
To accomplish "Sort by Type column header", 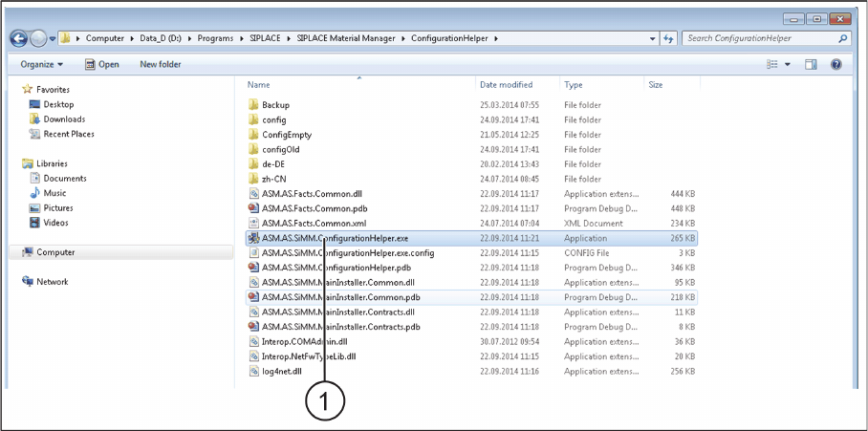I will click(573, 85).
